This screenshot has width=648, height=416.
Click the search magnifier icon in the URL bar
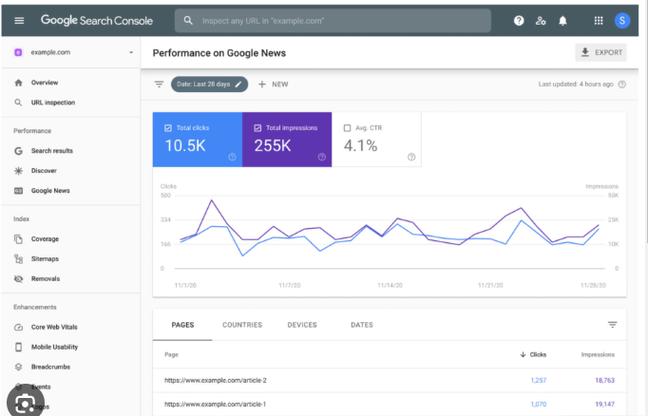point(188,20)
